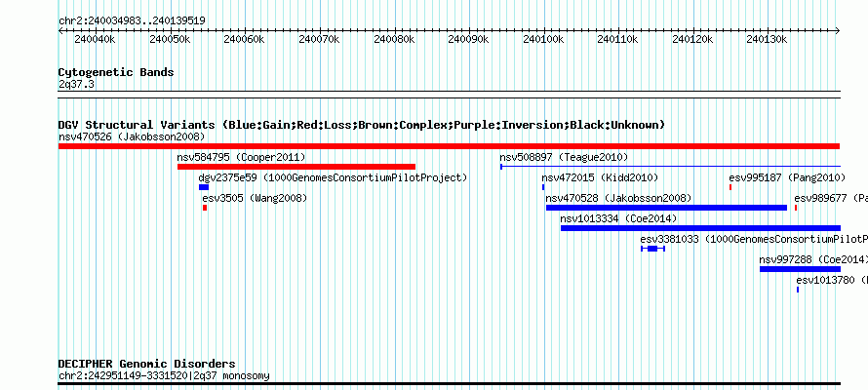This screenshot has height=390, width=868.
Task: Click the esv3381033 variant label
Action: tap(754, 239)
